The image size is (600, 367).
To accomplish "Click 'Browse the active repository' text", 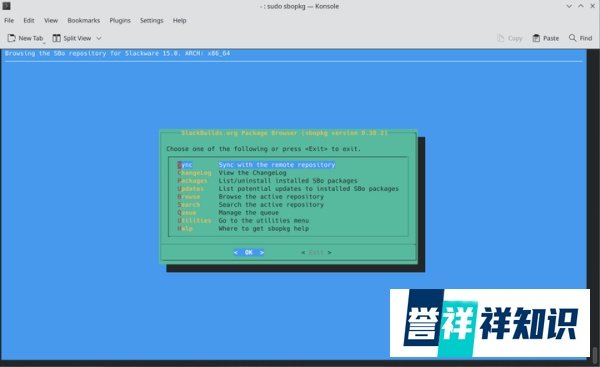I will tap(271, 197).
